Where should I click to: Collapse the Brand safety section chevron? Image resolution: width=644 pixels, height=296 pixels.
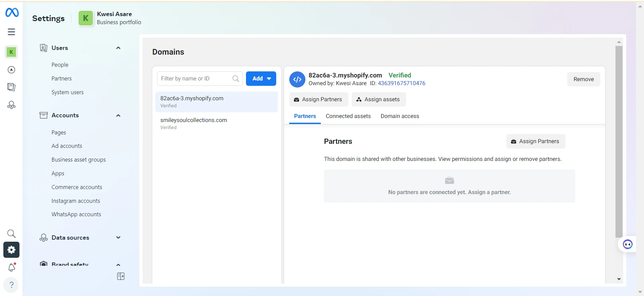pos(118,264)
